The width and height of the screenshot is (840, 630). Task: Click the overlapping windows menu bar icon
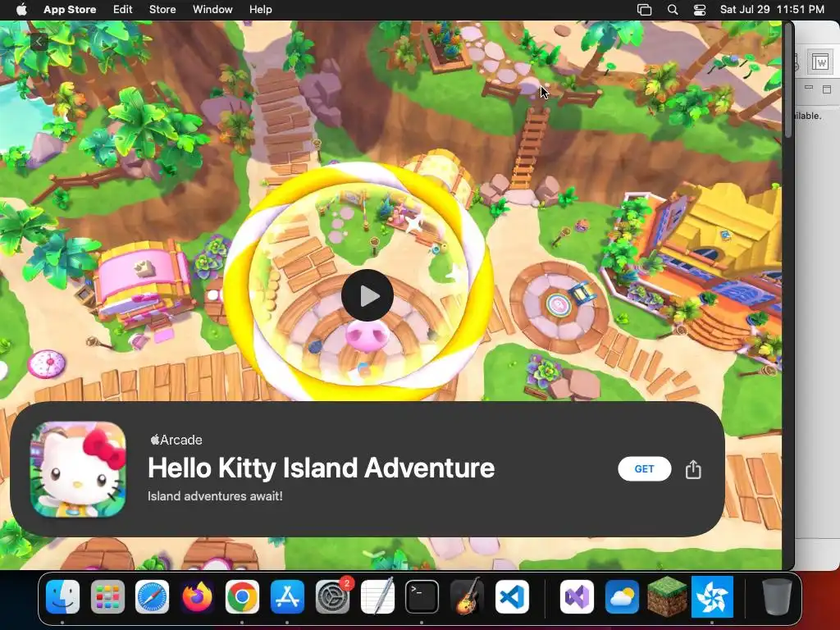(644, 10)
